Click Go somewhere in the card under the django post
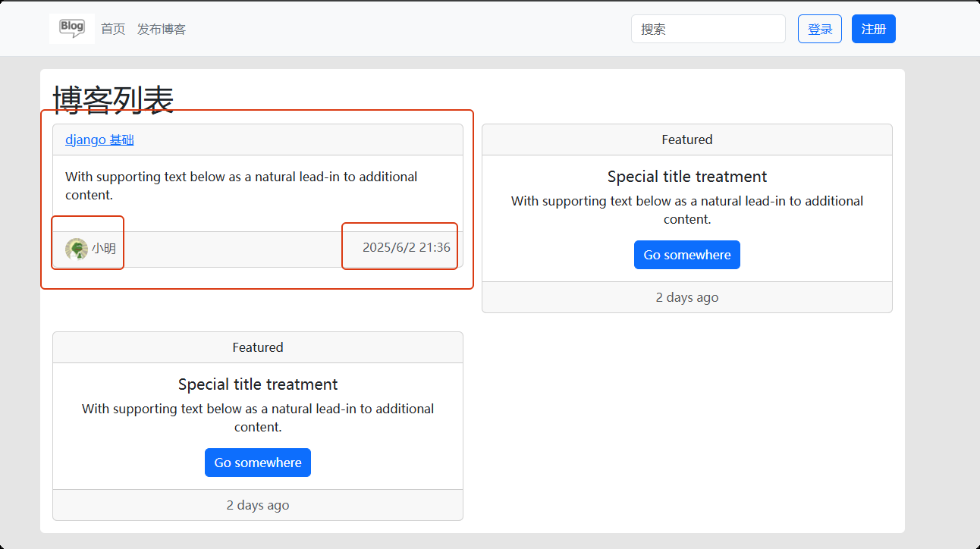This screenshot has height=549, width=980. tap(257, 463)
